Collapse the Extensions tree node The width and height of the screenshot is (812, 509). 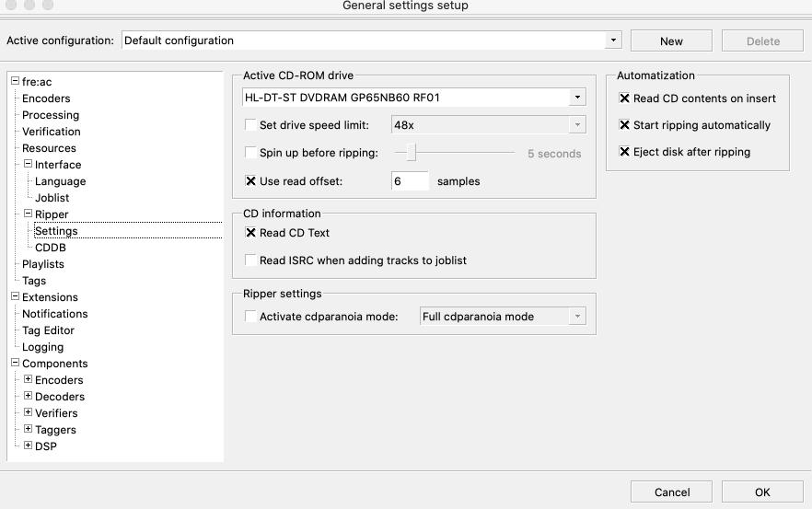pyautogui.click(x=15, y=297)
